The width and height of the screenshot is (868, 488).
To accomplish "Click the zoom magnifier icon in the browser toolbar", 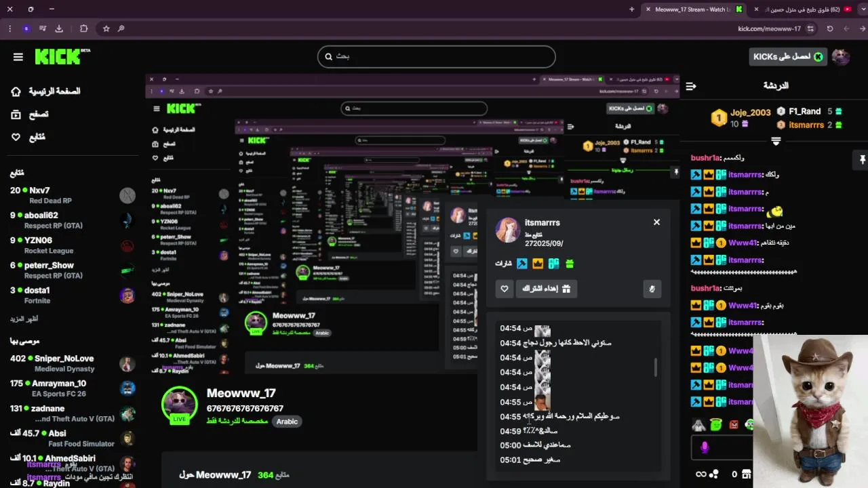I will coord(121,28).
